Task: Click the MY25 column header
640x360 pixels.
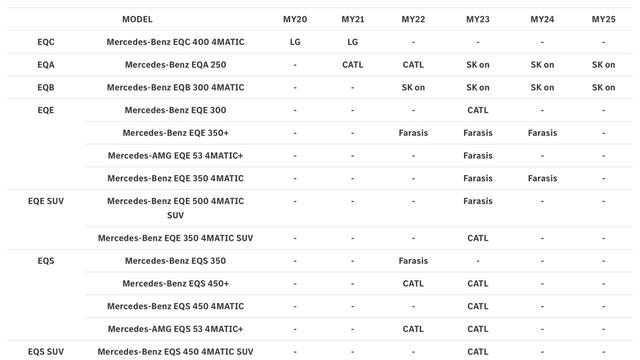Action: coord(603,19)
